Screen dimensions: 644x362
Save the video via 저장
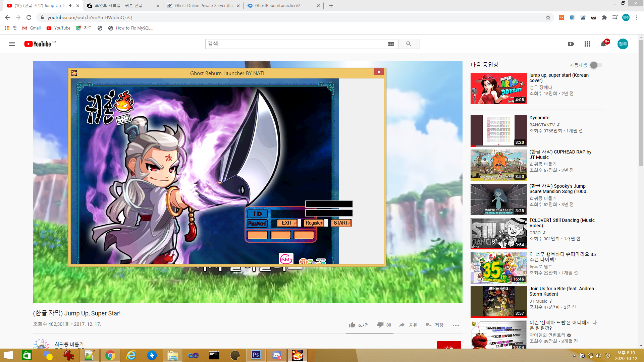click(434, 325)
